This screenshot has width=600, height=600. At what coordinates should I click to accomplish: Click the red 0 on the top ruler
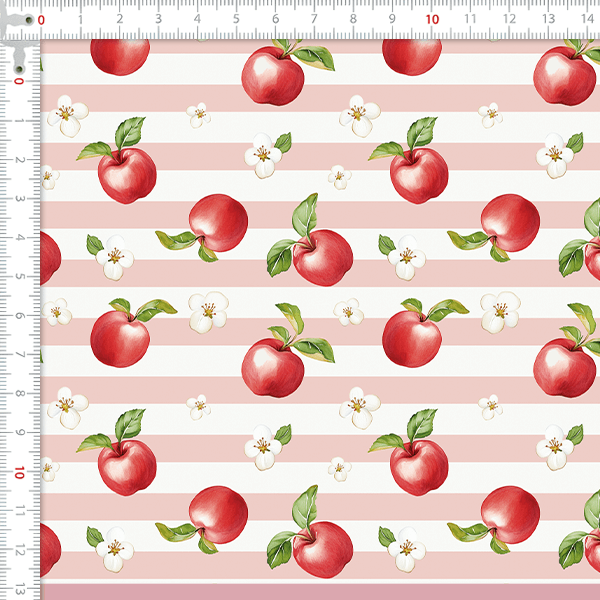[x=41, y=18]
